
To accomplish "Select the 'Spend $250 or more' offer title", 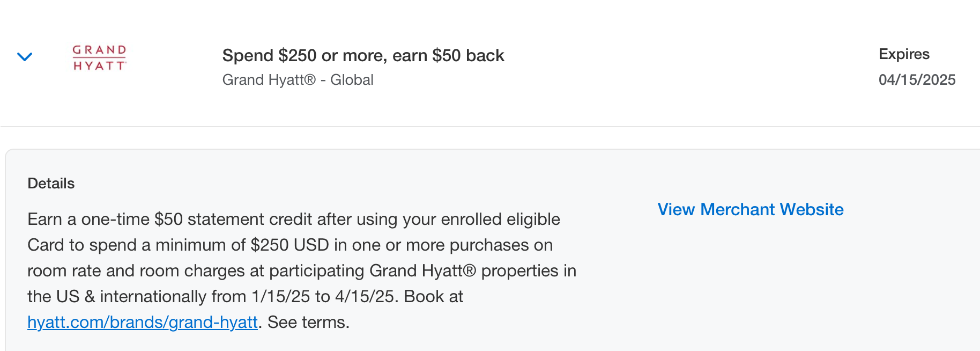I will 363,55.
